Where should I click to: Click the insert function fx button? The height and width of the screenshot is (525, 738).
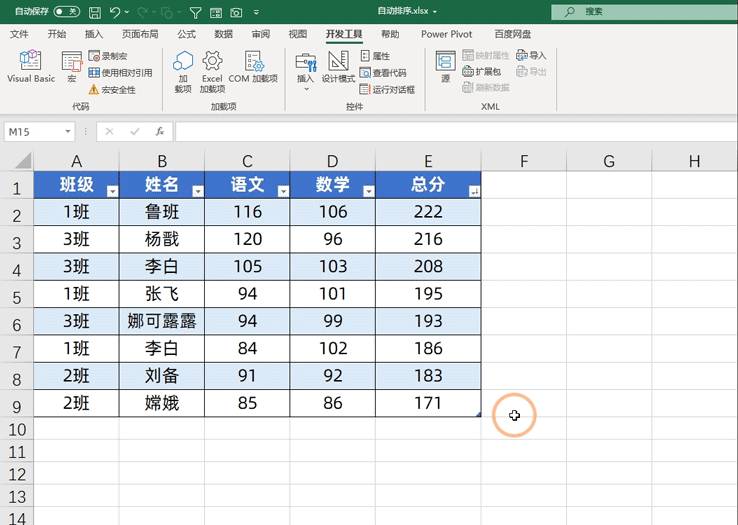(x=160, y=131)
